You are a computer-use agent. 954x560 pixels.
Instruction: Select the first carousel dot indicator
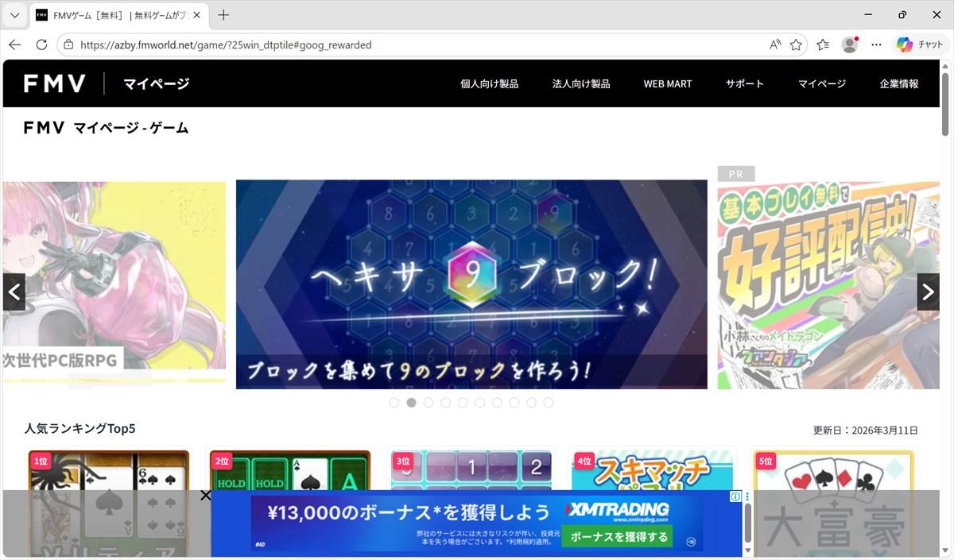[x=394, y=403]
